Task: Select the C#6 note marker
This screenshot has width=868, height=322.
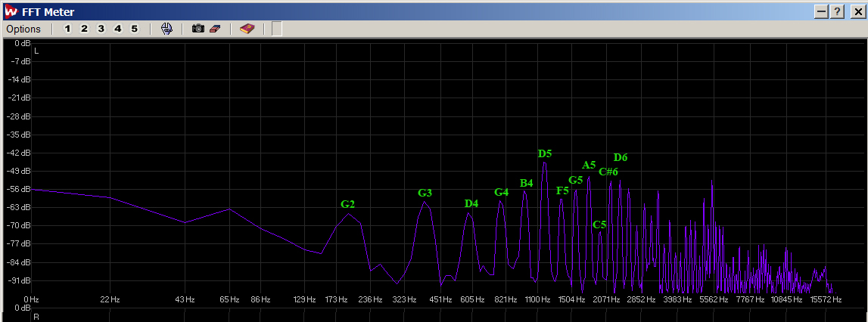Action: [x=608, y=172]
